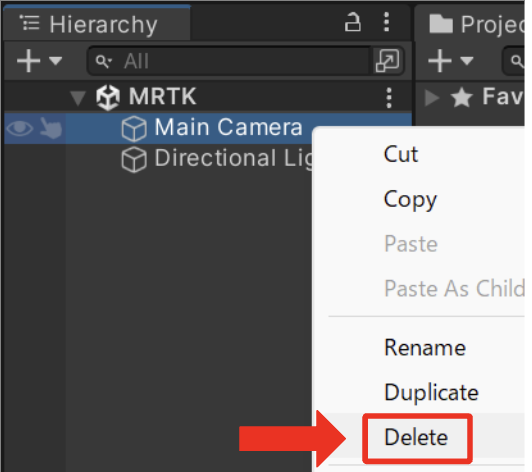This screenshot has height=472, width=532.
Task: Click the MRTK Unity scene icon
Action: click(x=108, y=98)
